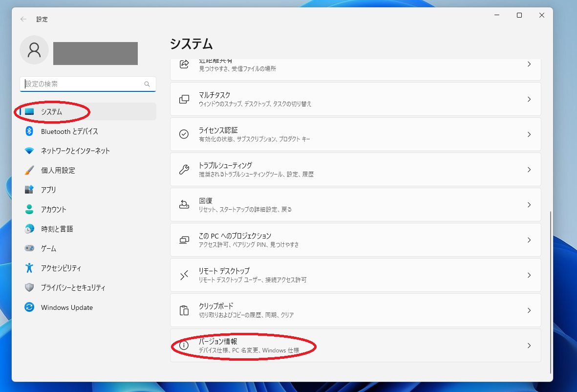Click the 時刻と言語 clock icon
The width and height of the screenshot is (577, 392).
tap(31, 229)
